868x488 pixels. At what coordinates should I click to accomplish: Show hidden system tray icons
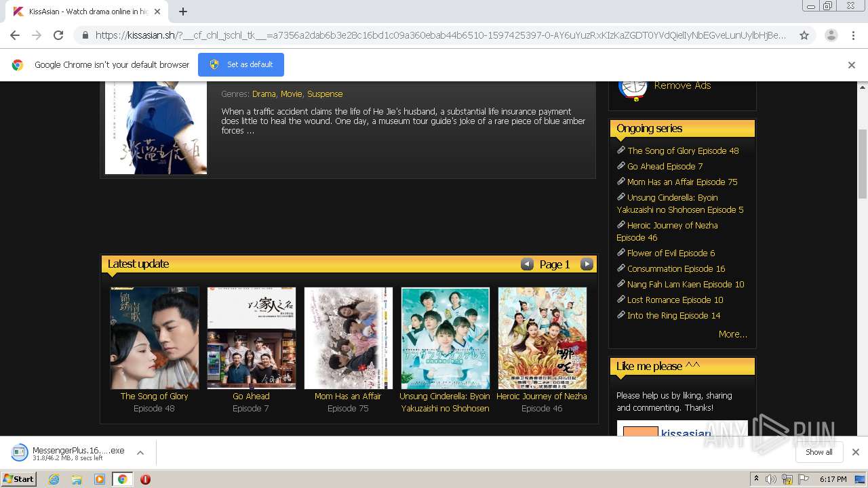(756, 479)
